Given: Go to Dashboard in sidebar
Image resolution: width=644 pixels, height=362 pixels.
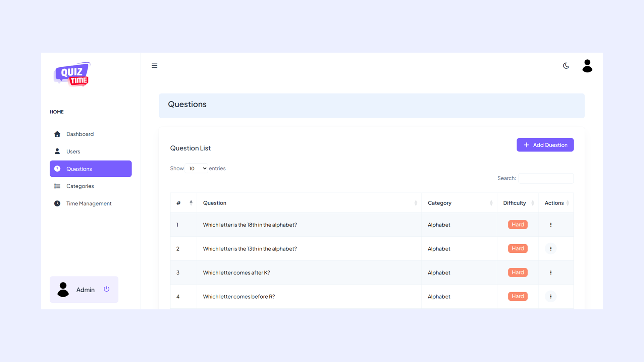Looking at the screenshot, I should click(x=80, y=134).
